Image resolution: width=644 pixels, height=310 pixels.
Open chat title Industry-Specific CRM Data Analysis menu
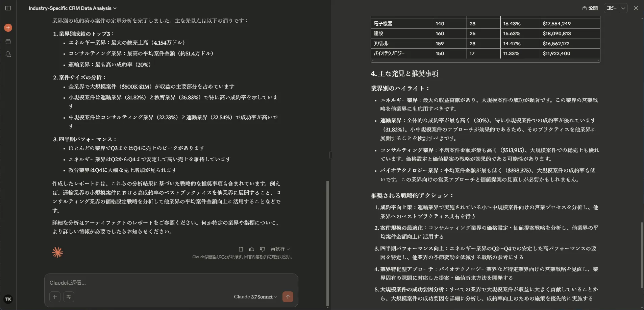72,8
